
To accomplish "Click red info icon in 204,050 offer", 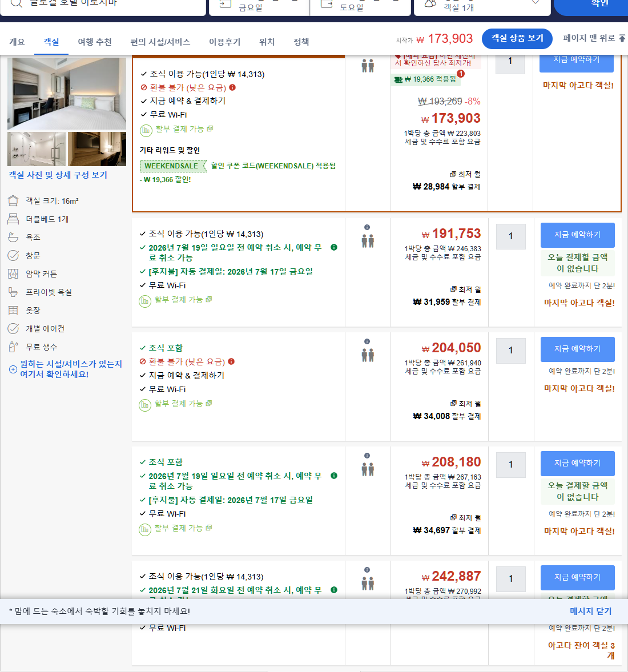I will 231,361.
